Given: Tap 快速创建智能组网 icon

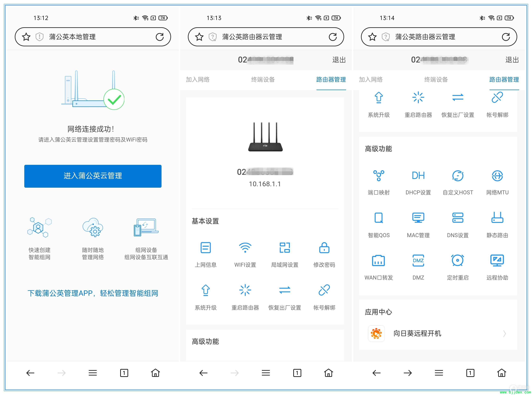Looking at the screenshot, I should coord(39,227).
